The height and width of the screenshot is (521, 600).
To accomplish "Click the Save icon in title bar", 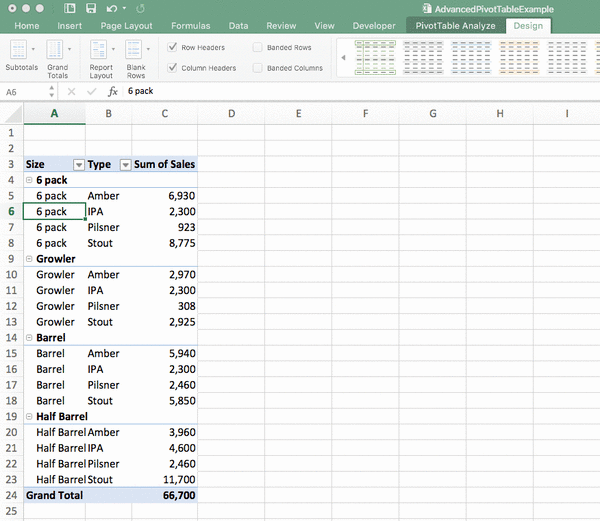I will pos(91,8).
